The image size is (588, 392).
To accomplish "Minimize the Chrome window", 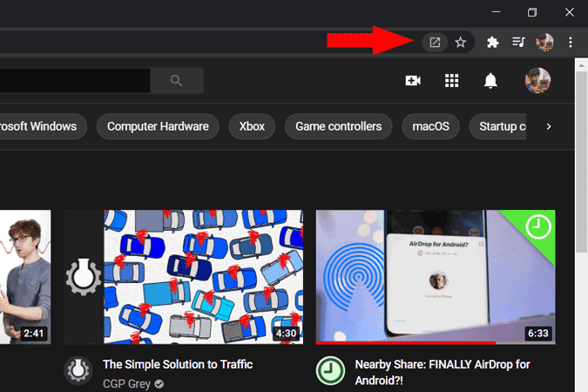I will (x=497, y=12).
